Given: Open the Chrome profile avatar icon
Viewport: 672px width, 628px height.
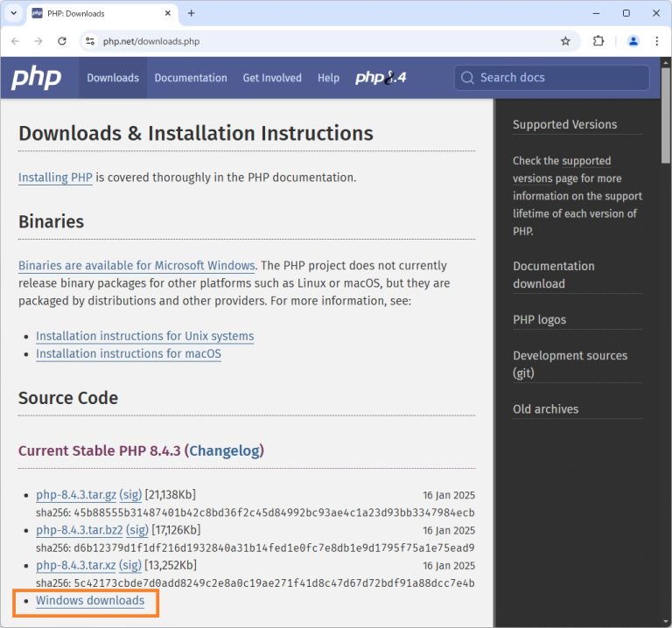Looking at the screenshot, I should [633, 41].
